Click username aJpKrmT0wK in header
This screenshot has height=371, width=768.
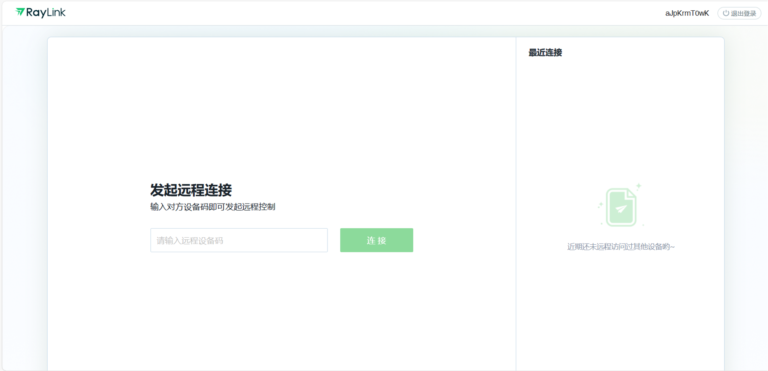coord(687,13)
